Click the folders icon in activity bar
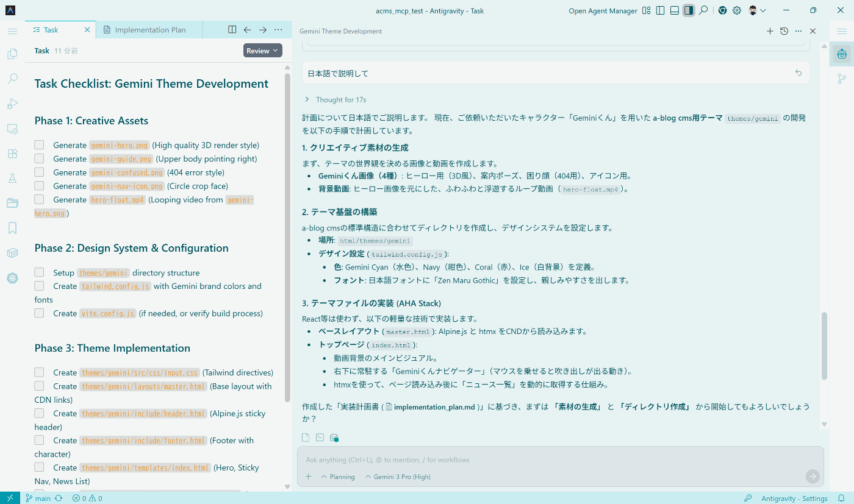 coord(12,203)
